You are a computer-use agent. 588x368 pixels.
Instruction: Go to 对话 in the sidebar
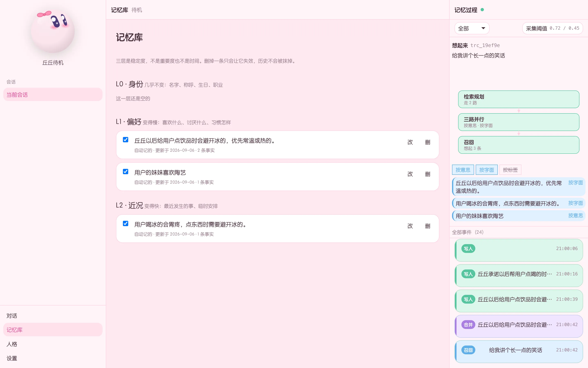tap(53, 316)
